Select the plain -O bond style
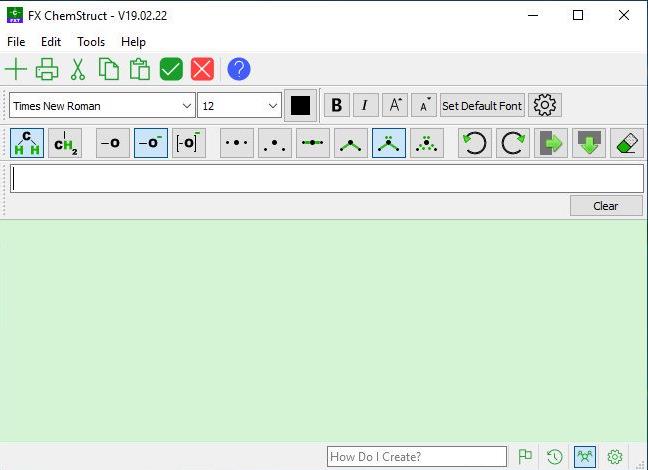648x470 pixels. 113,143
